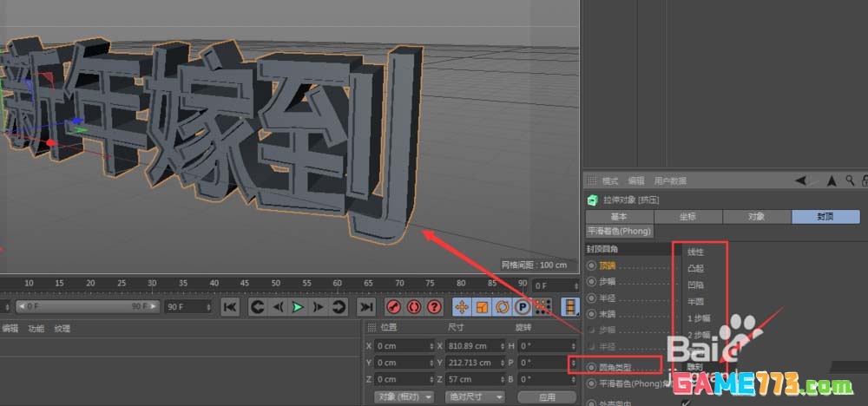Open 功能 menu in material manager
The image size is (868, 406).
click(36, 329)
